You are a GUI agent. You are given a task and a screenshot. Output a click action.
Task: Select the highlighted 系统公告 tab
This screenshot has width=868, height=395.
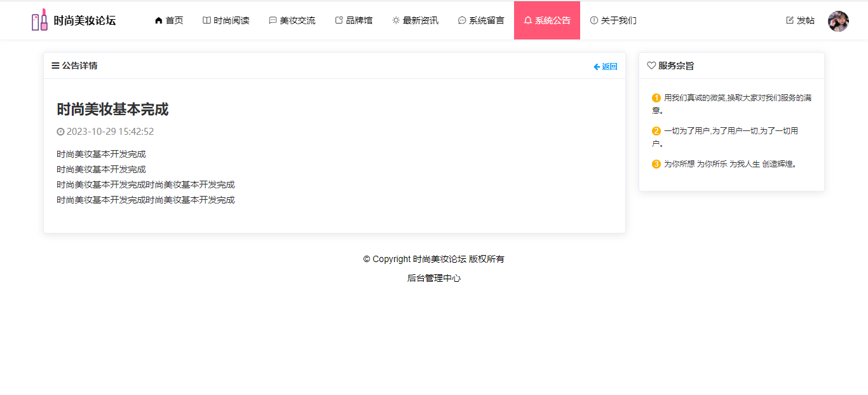pyautogui.click(x=547, y=20)
